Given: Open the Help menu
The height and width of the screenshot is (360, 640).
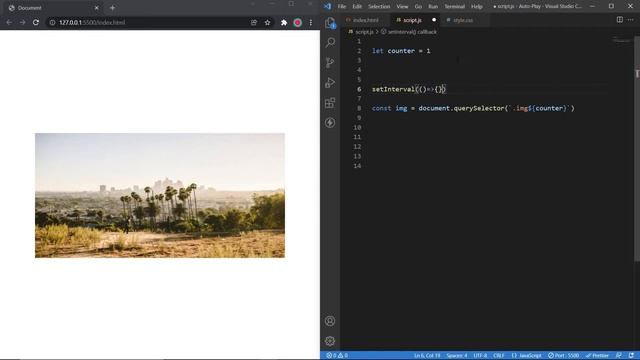Looking at the screenshot, I should pos(477,7).
